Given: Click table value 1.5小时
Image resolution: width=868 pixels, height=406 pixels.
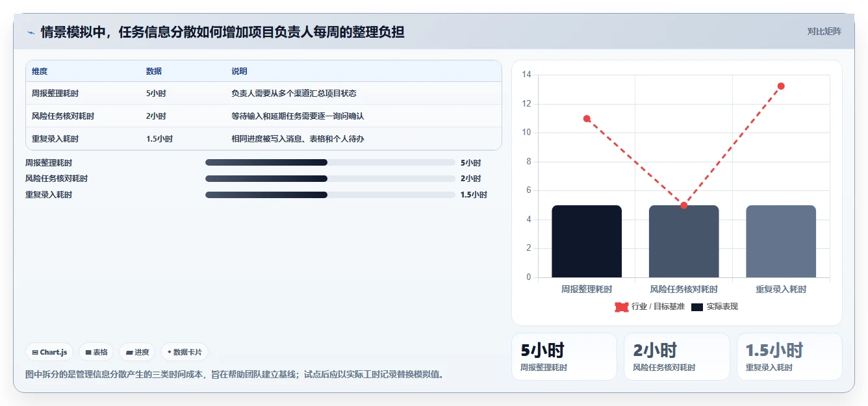Looking at the screenshot, I should [159, 139].
